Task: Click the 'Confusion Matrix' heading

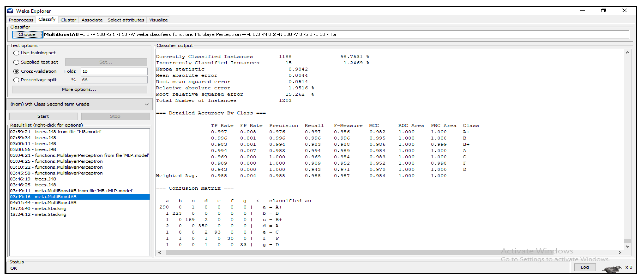Action: [x=195, y=188]
